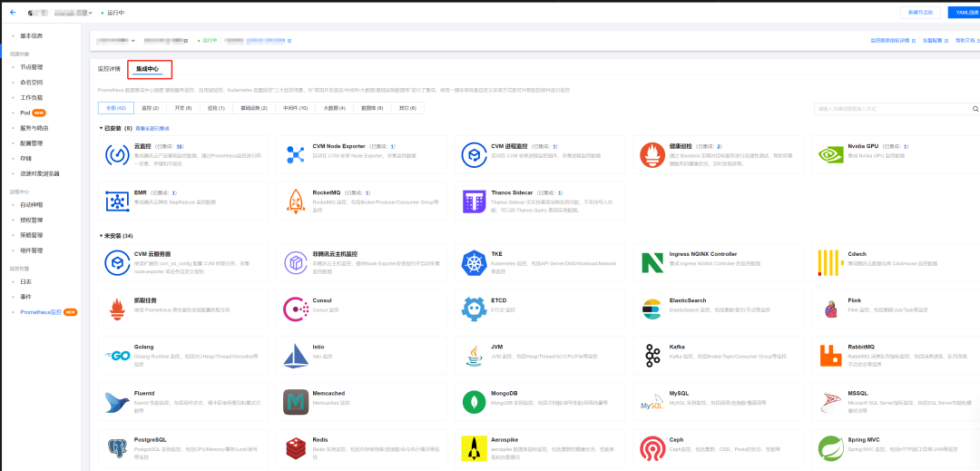The height and width of the screenshot is (471, 980).
Task: Select the 数据库 (9) filter tab
Action: coord(371,108)
